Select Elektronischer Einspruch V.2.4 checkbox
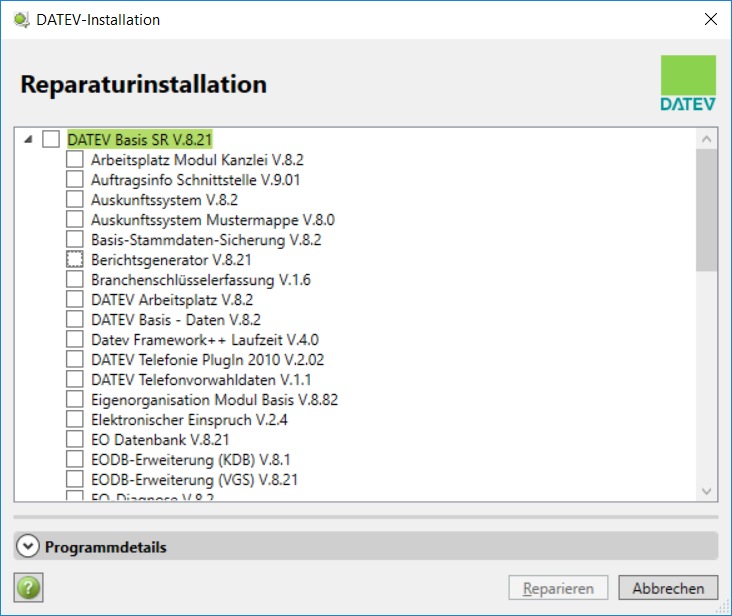The height and width of the screenshot is (616, 732). click(75, 419)
